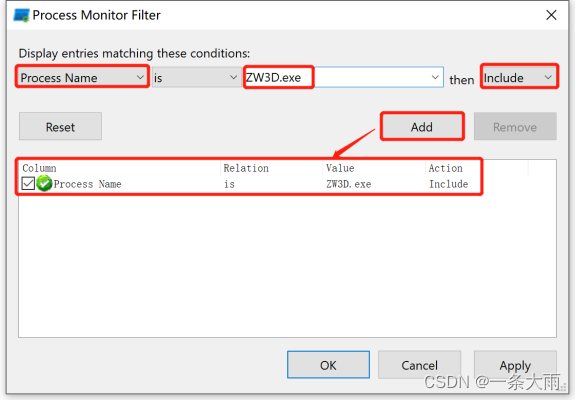The image size is (576, 400).
Task: Click the Cancel button
Action: 420,365
